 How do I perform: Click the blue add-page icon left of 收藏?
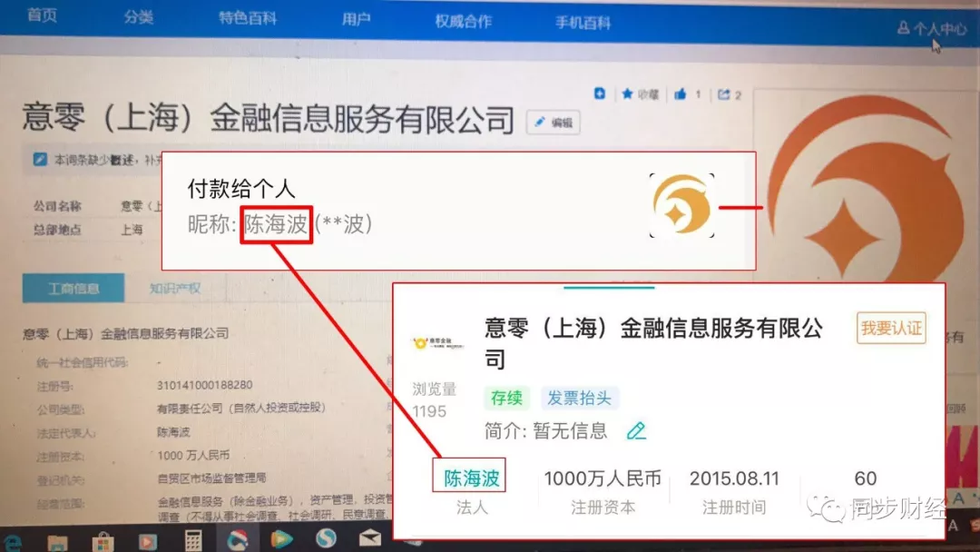point(600,94)
